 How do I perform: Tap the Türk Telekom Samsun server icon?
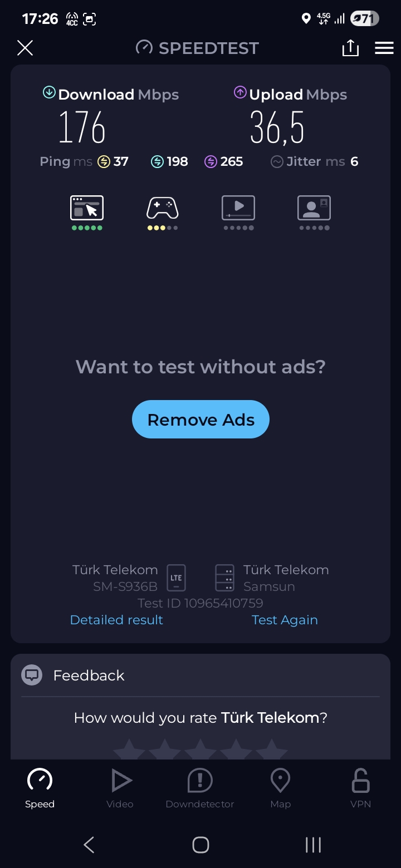(224, 578)
